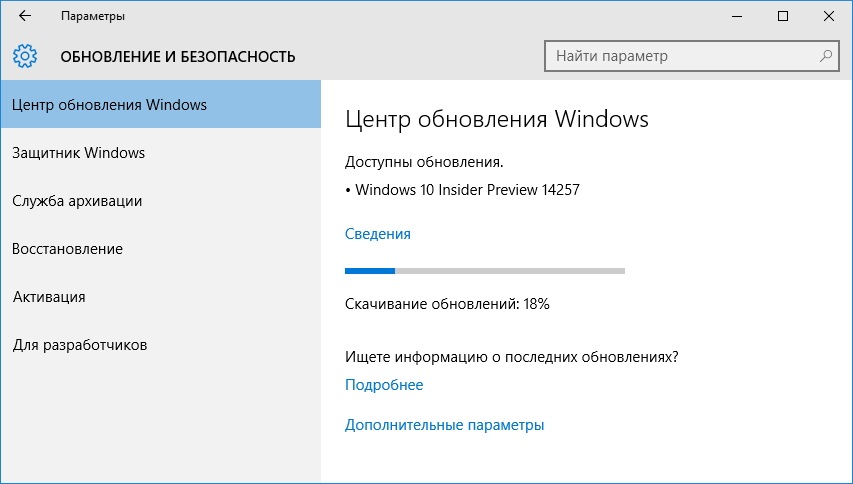Open Дополнительные параметры link
The image size is (853, 484).
click(x=444, y=425)
